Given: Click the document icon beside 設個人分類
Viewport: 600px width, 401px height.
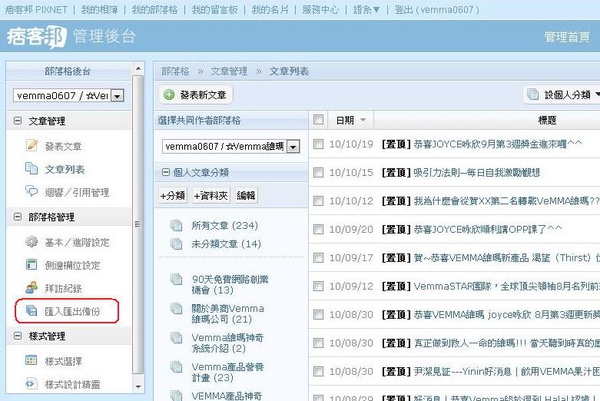Looking at the screenshot, I should (533, 94).
